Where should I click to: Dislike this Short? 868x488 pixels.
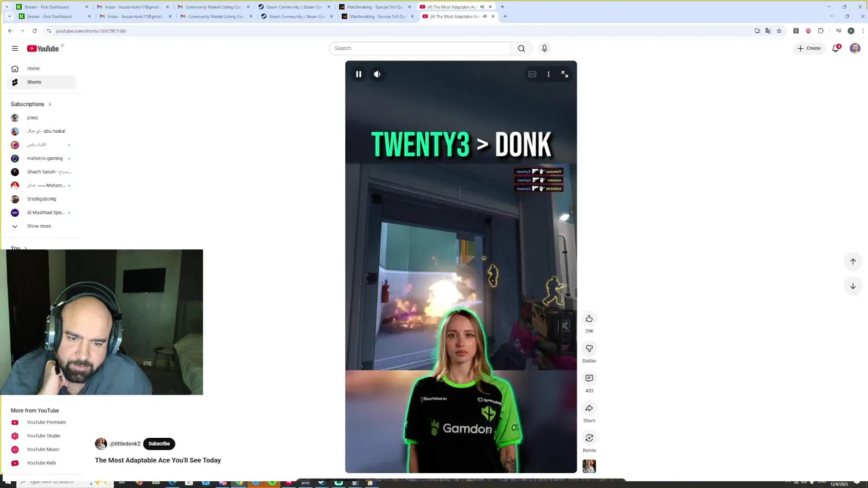[589, 348]
